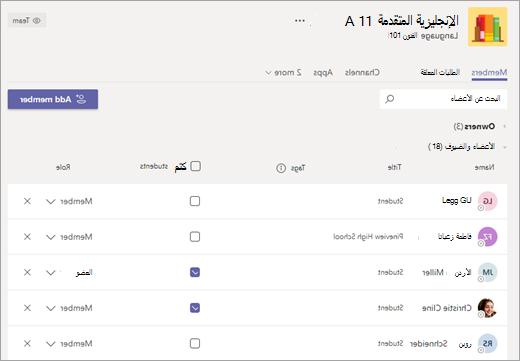
Task: Click the search magnifier icon
Action: click(389, 99)
